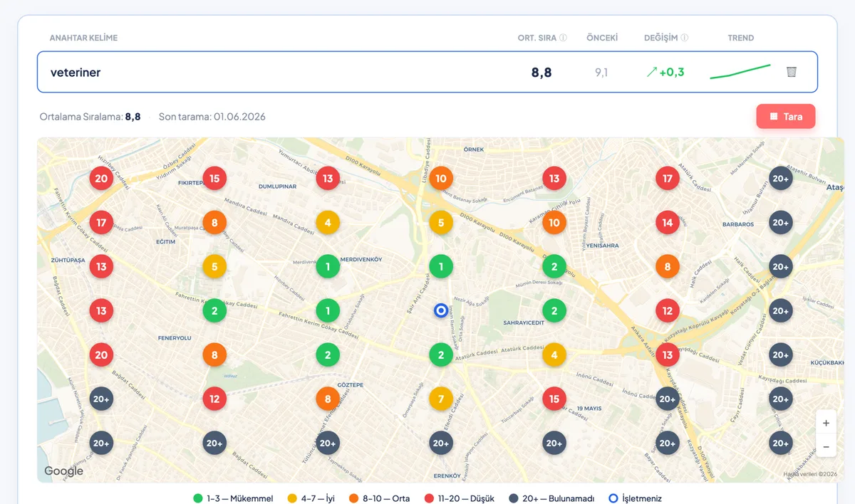The width and height of the screenshot is (855, 504).
Task: Zoom out on the map
Action: point(826,446)
